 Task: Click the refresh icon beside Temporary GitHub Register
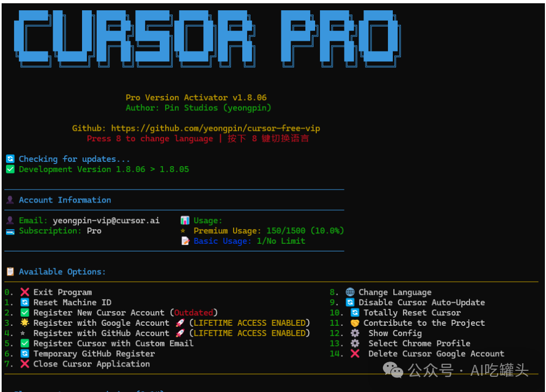tap(25, 353)
